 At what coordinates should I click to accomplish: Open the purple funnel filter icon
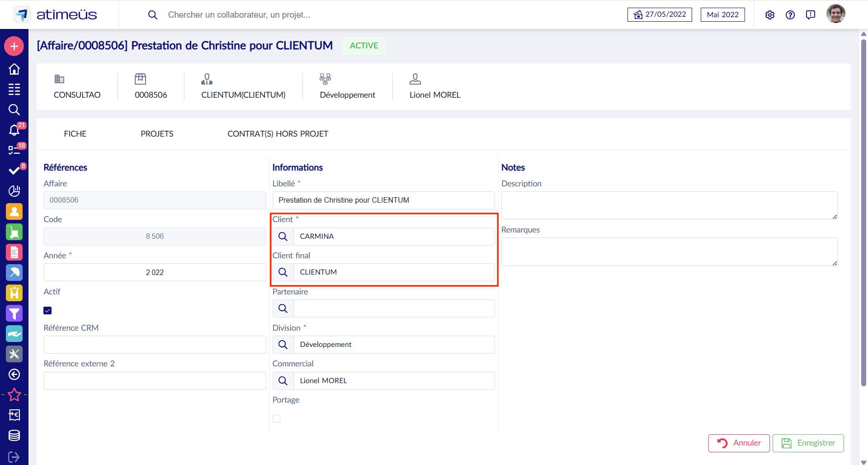(x=14, y=313)
